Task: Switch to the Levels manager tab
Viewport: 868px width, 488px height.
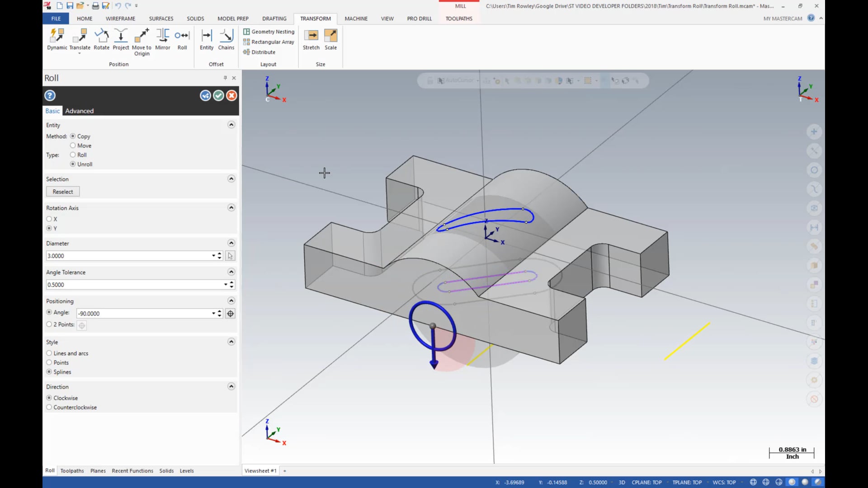Action: coord(187,471)
